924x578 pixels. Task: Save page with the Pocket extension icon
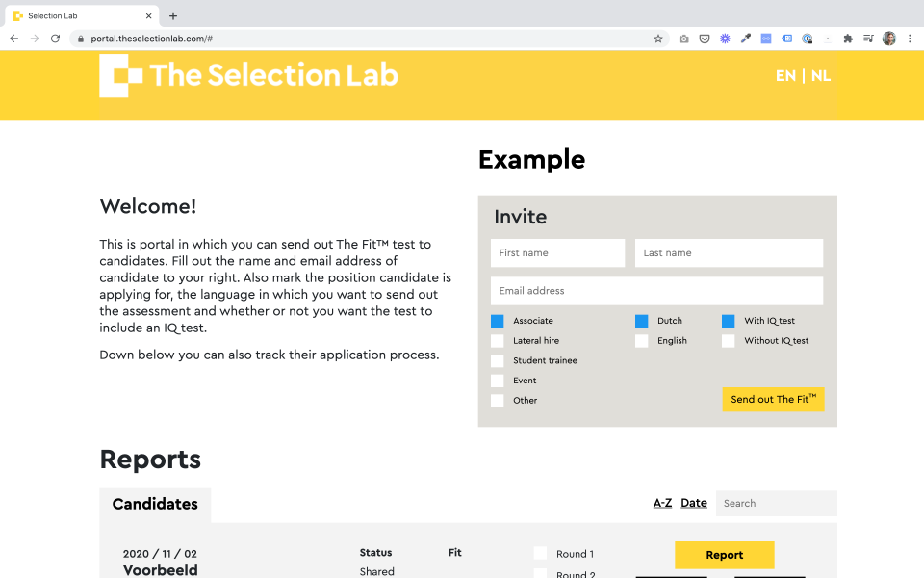705,39
